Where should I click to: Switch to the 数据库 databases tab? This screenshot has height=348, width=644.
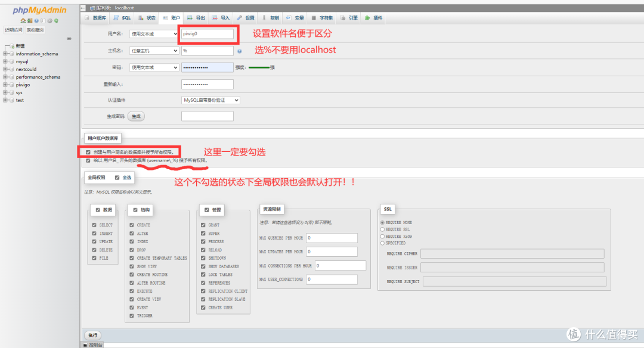pos(95,18)
